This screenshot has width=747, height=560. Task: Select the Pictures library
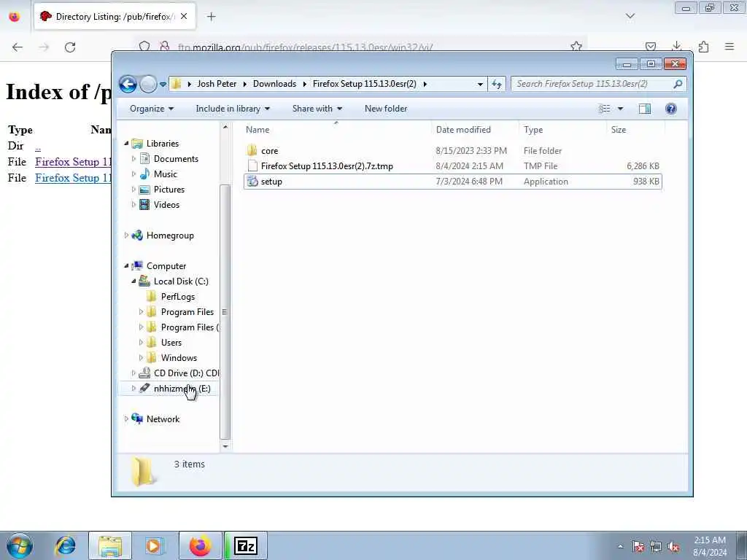pyautogui.click(x=169, y=190)
